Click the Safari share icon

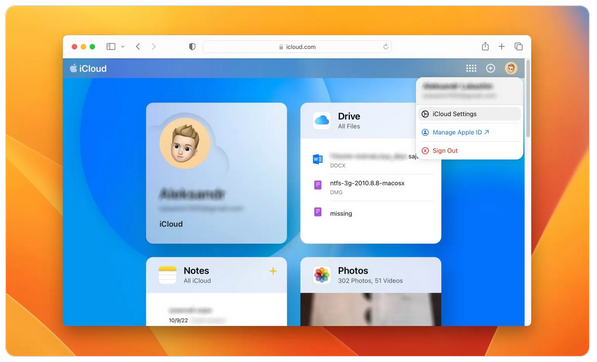[485, 46]
